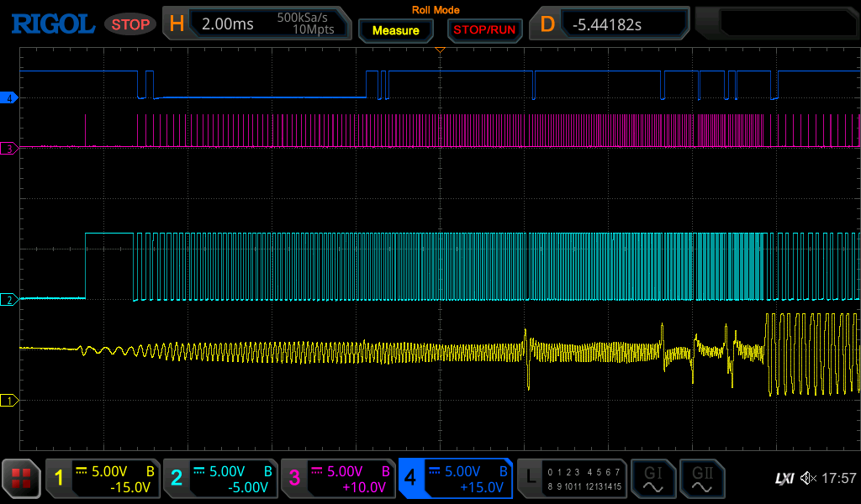861x504 pixels.
Task: Click the channel 1 bandwidth limit B
Action: (150, 471)
